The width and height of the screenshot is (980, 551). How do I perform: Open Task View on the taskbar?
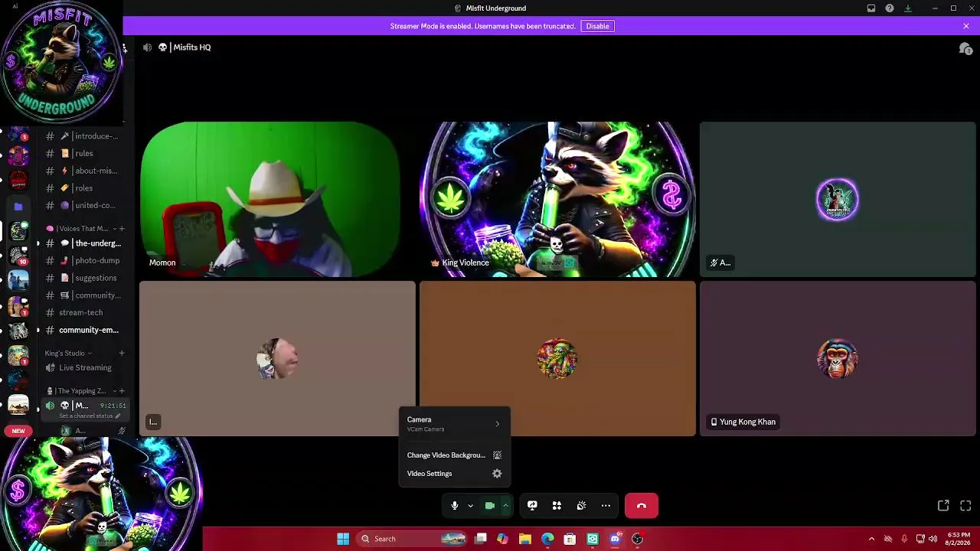click(x=480, y=539)
